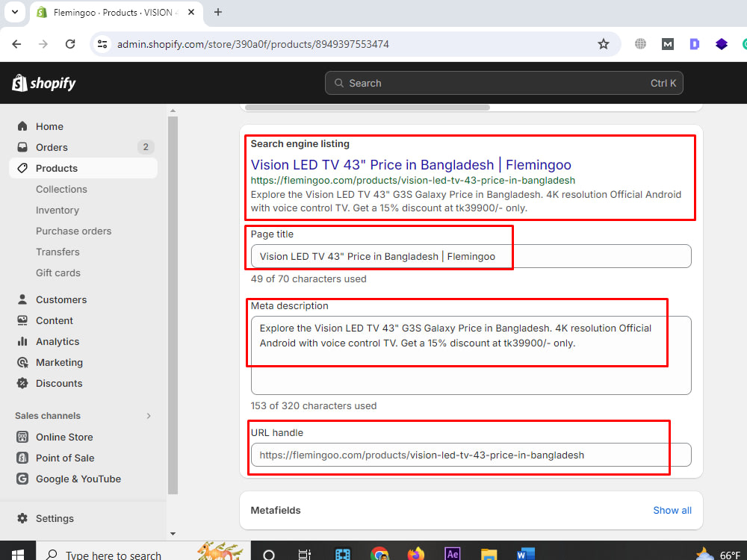Open Gift cards in sidebar
747x560 pixels.
(58, 273)
